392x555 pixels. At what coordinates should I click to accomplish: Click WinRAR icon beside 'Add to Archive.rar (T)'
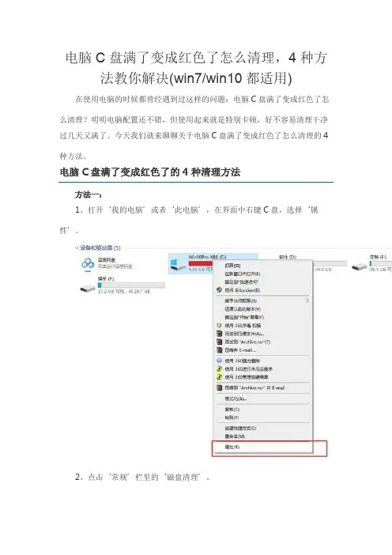(219, 342)
